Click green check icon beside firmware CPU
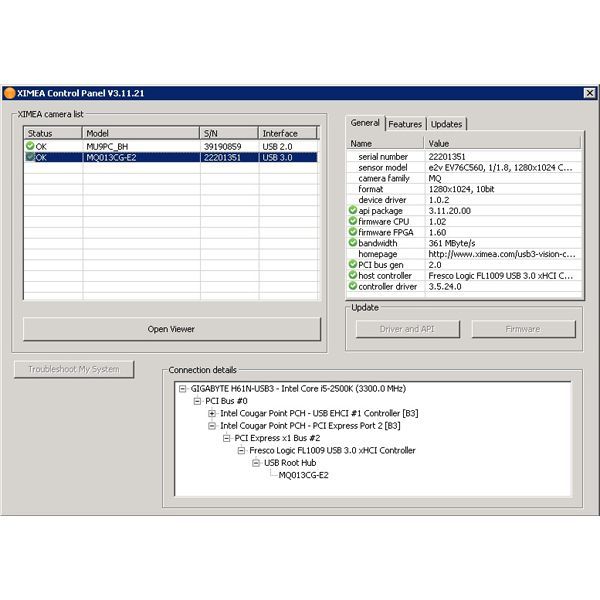Viewport: 600px width, 600px height. 353,221
